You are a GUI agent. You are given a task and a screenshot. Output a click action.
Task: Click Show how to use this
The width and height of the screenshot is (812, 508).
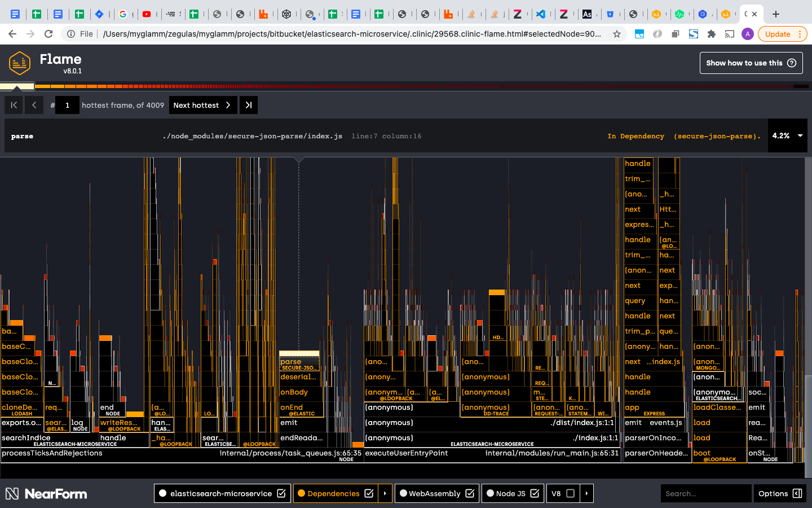pos(751,63)
